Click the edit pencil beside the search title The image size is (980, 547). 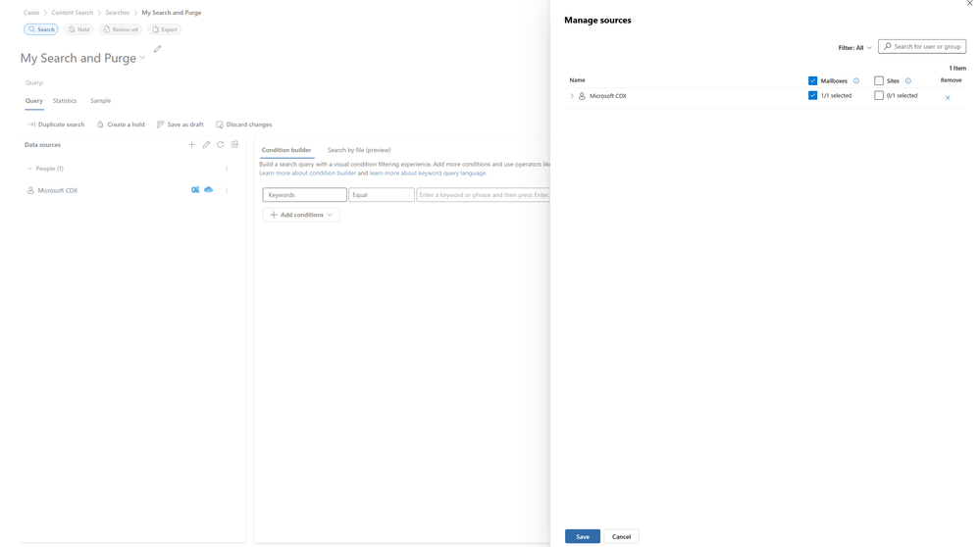tap(158, 49)
